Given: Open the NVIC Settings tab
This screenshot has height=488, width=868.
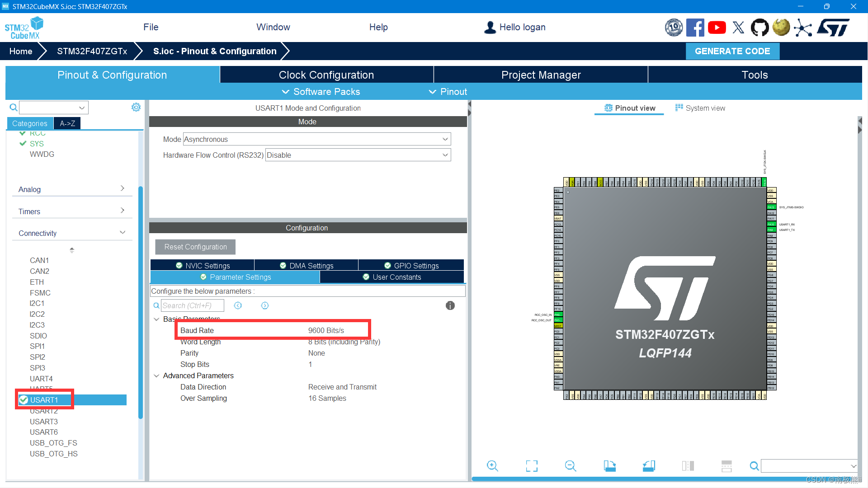Looking at the screenshot, I should coord(203,266).
